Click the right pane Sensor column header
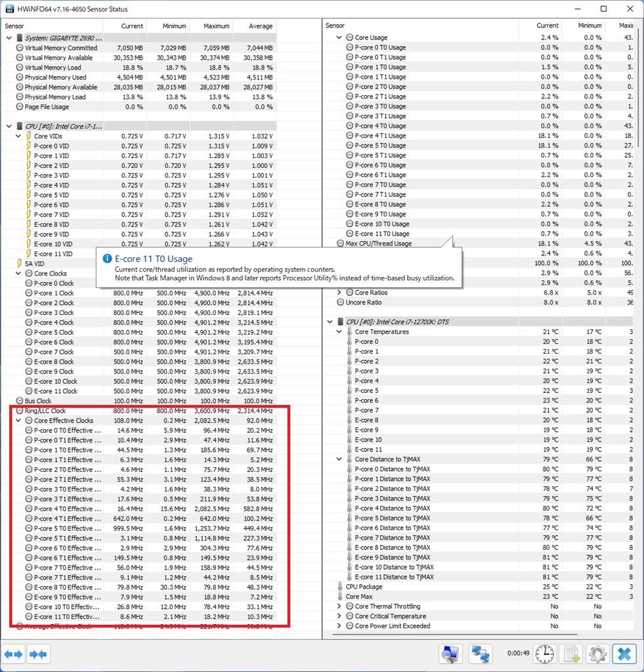 pyautogui.click(x=420, y=26)
